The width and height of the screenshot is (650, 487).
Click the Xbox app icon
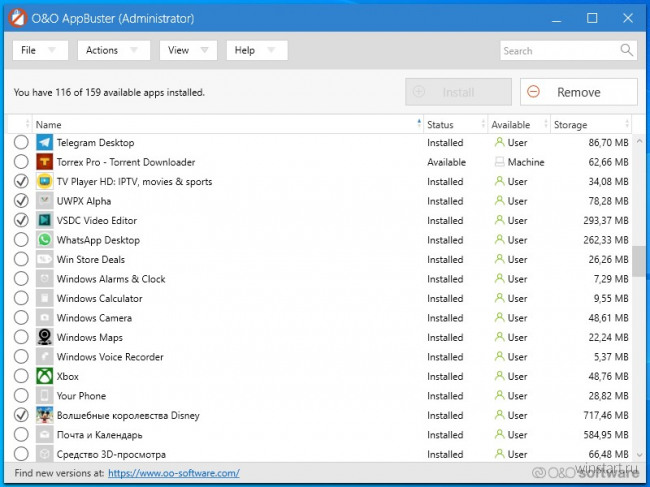[x=44, y=376]
